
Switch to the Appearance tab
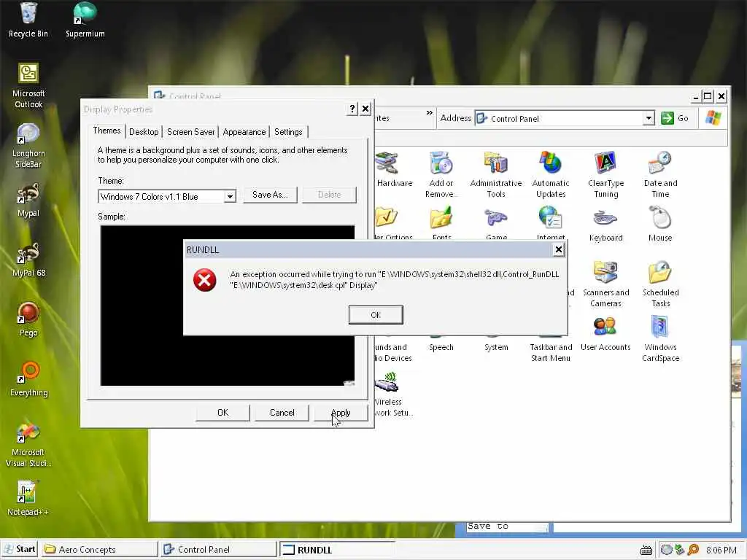coord(244,132)
